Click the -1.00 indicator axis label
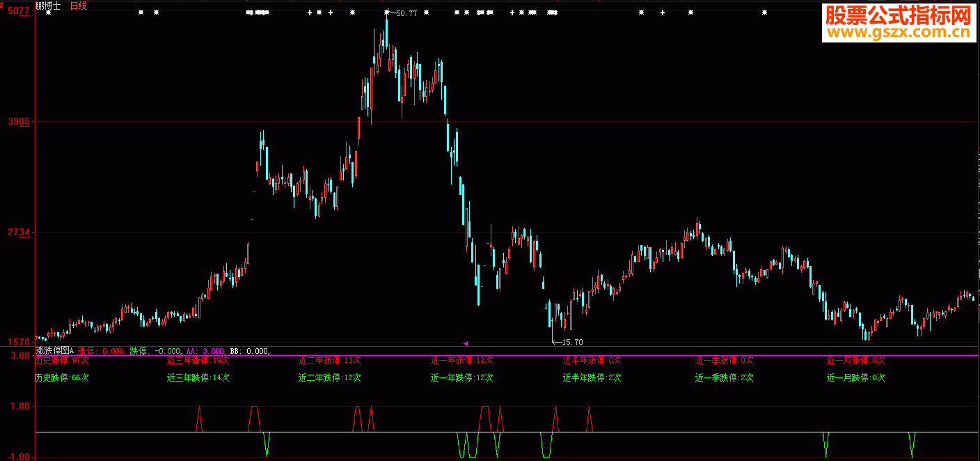The image size is (980, 461). (x=18, y=456)
